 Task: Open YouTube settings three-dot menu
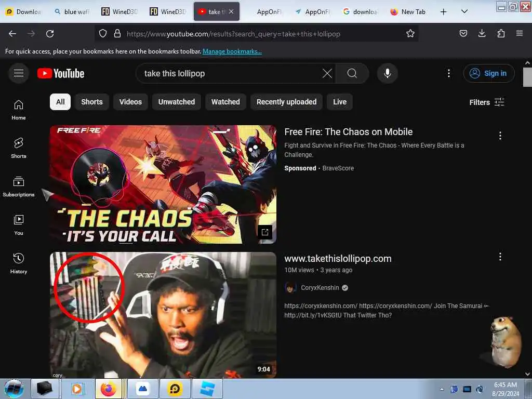[x=448, y=73]
